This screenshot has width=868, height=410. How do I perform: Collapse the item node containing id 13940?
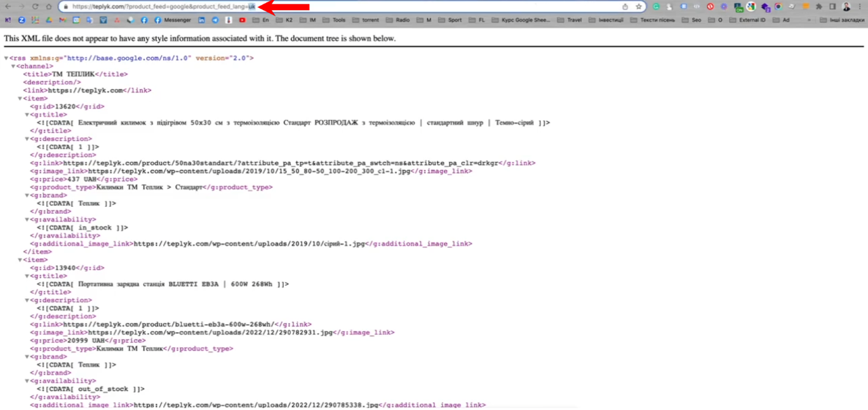(20, 260)
